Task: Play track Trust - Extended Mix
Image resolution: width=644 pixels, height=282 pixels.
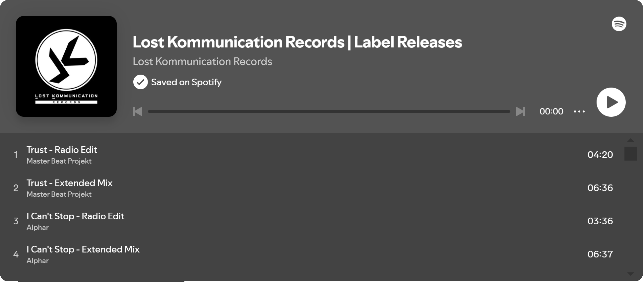Action: pyautogui.click(x=70, y=183)
